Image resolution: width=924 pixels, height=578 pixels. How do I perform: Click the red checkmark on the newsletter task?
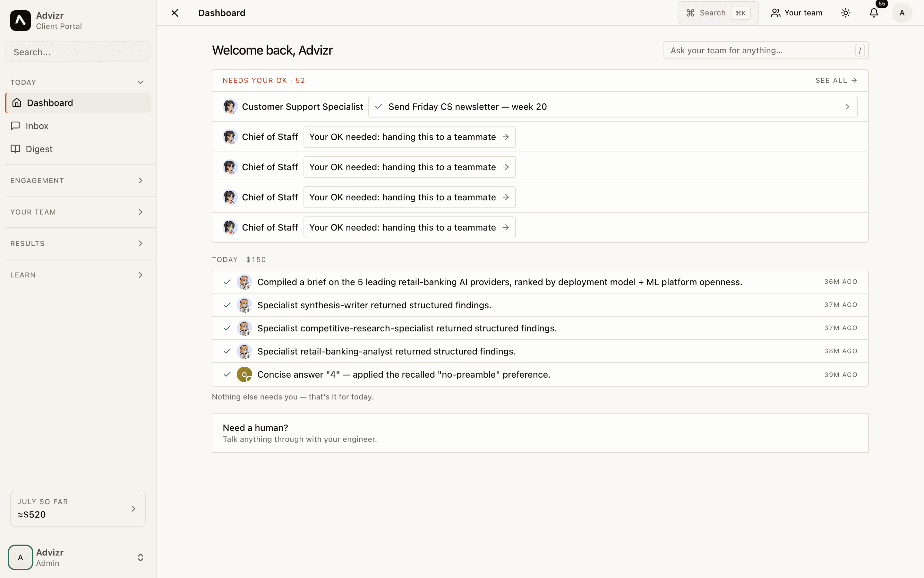pyautogui.click(x=378, y=107)
